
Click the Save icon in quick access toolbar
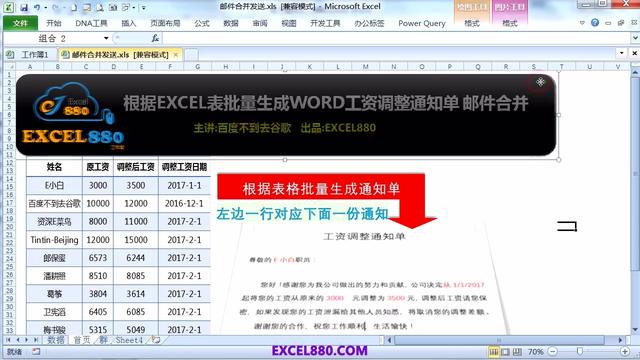pyautogui.click(x=24, y=7)
